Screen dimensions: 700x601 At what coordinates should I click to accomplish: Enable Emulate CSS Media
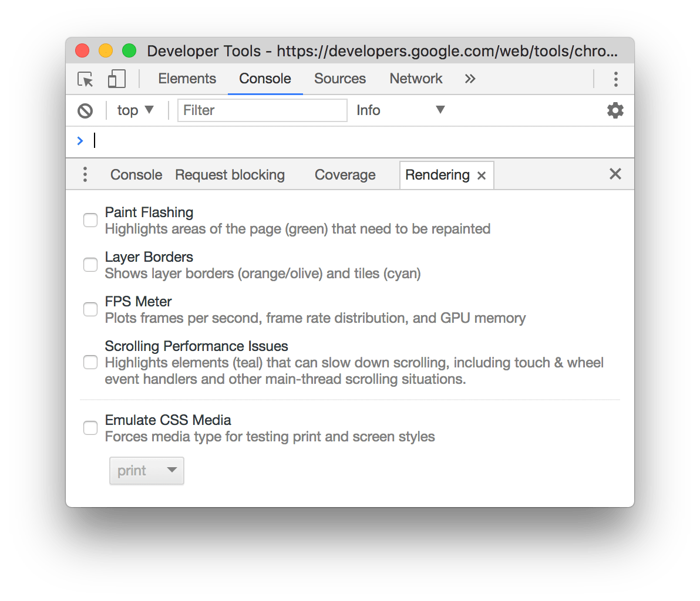click(90, 428)
